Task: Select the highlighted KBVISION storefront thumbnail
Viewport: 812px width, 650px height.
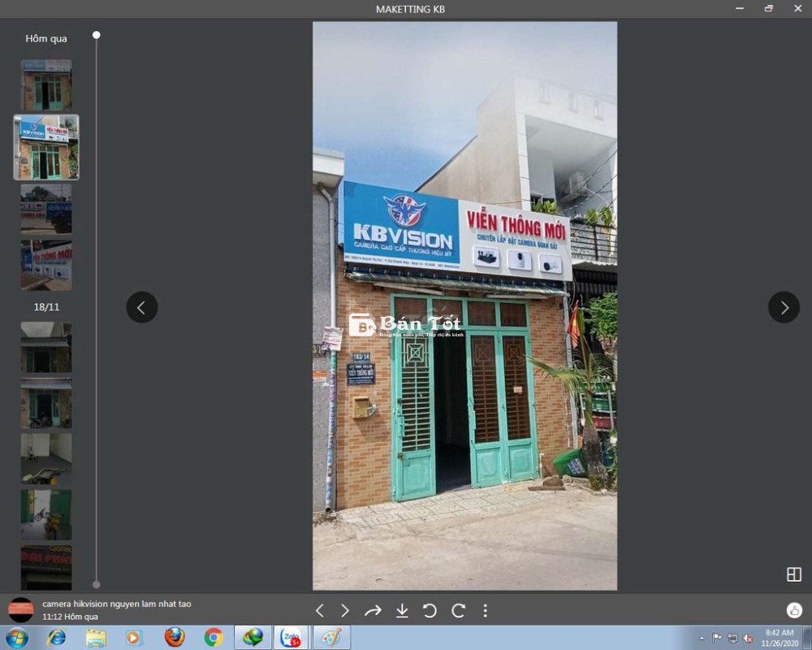Action: [46, 147]
